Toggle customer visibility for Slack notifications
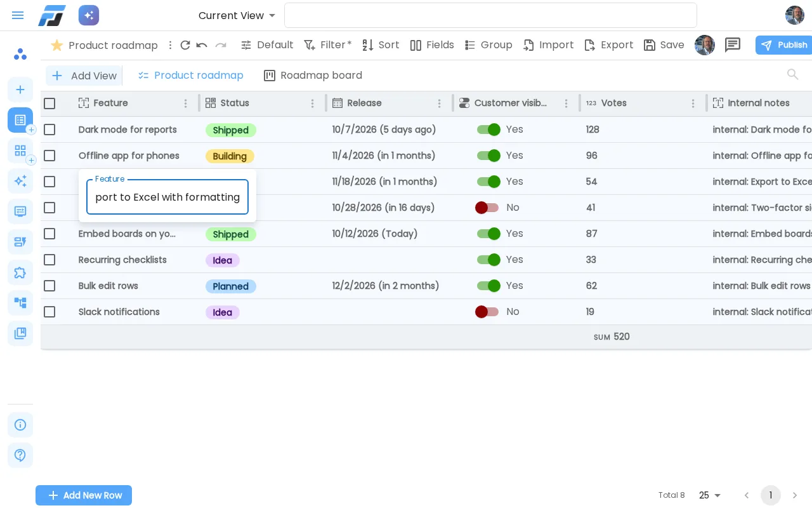The height and width of the screenshot is (508, 812). pyautogui.click(x=487, y=312)
